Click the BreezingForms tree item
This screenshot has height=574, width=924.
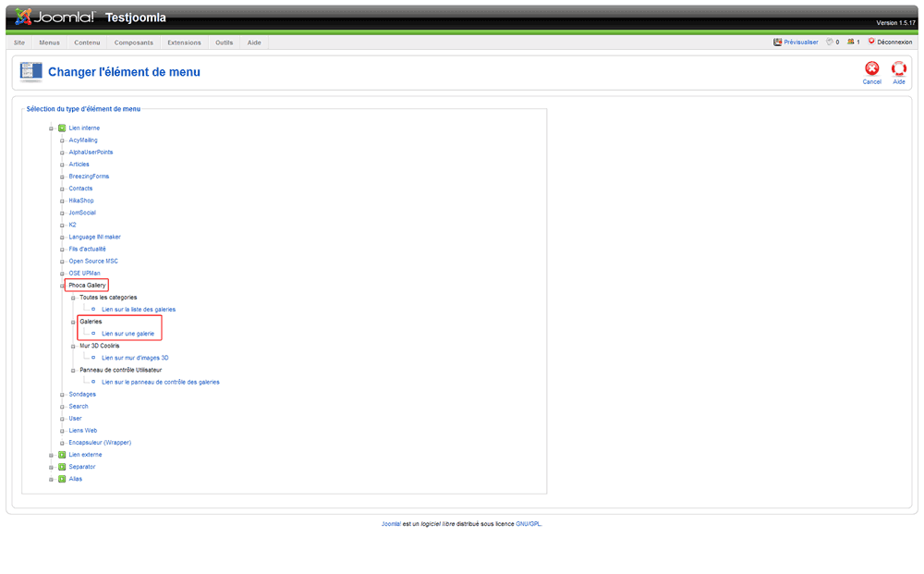[89, 177]
